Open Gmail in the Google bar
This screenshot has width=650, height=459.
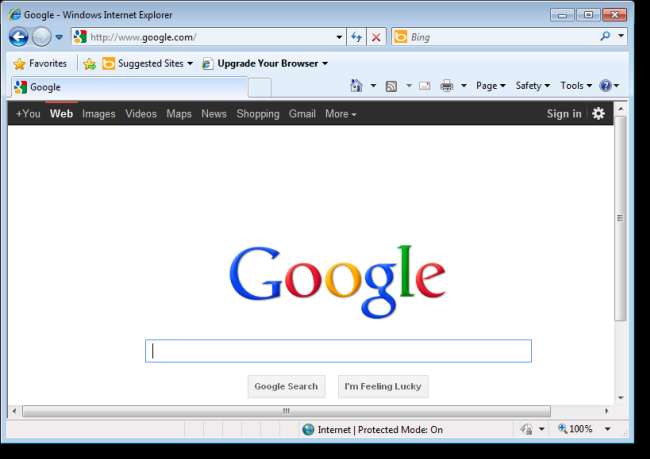pyautogui.click(x=302, y=114)
